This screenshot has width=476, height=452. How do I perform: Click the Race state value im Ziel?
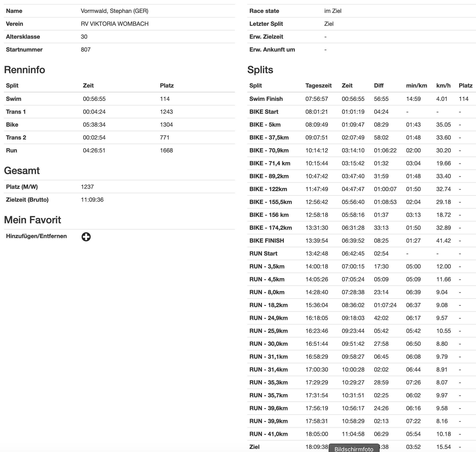coord(333,11)
